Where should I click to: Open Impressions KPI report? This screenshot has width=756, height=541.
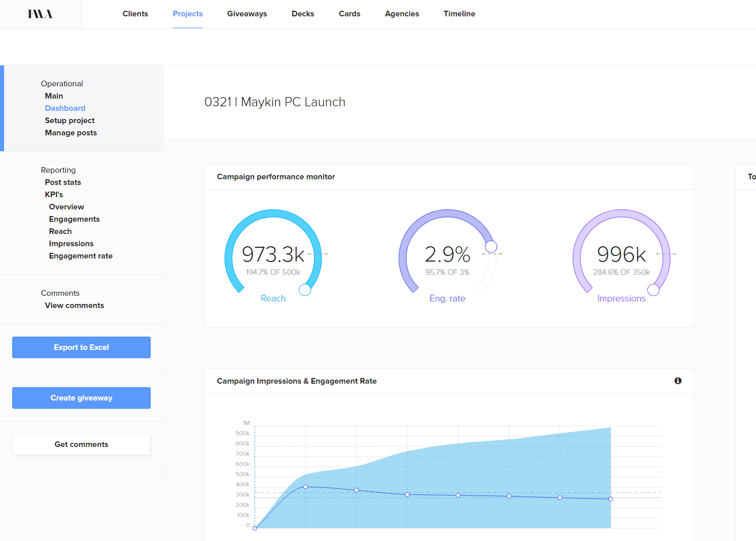tap(71, 244)
